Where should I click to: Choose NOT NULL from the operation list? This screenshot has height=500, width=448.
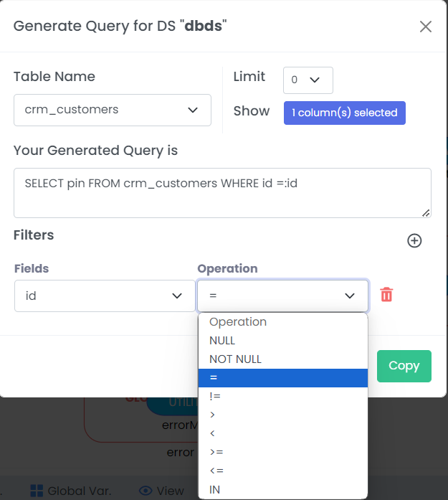pos(283,359)
